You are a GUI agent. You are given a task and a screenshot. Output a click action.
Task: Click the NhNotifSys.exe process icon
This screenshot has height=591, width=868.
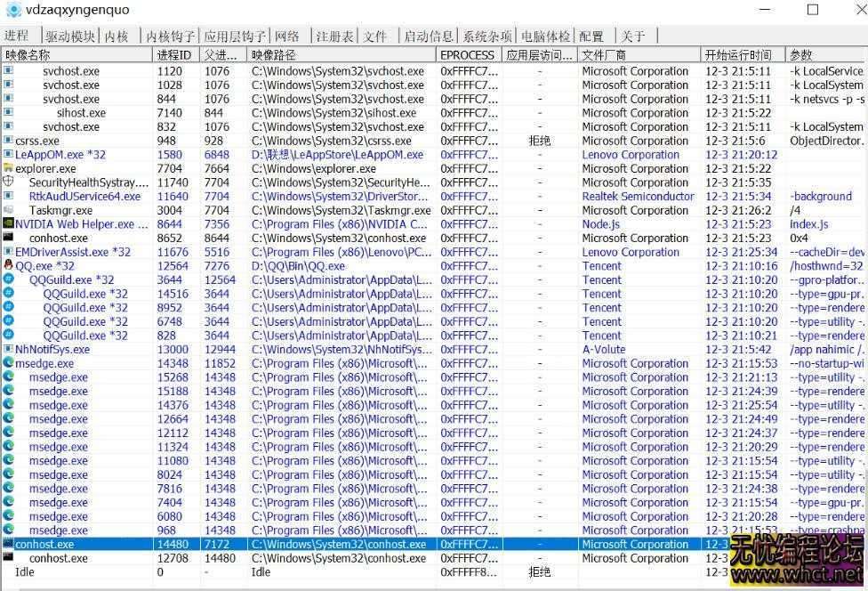tap(7, 349)
